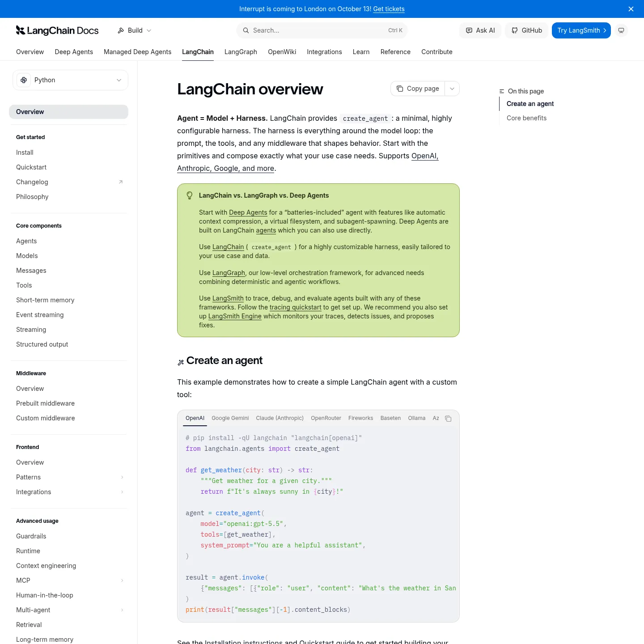Open the Python language selector
Image resolution: width=644 pixels, height=644 pixels.
70,80
